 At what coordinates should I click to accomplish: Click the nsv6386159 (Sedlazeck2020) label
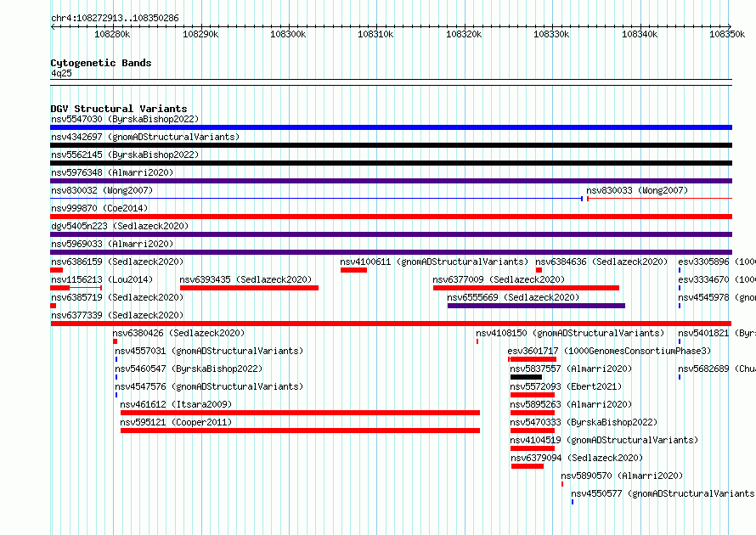coord(117,262)
